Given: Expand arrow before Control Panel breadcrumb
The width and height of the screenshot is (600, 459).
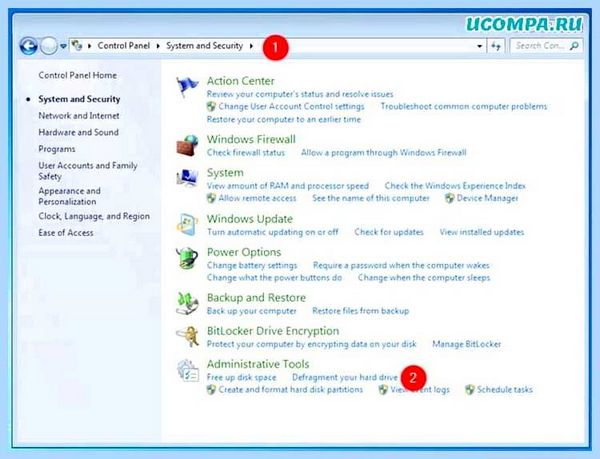Looking at the screenshot, I should click(89, 46).
